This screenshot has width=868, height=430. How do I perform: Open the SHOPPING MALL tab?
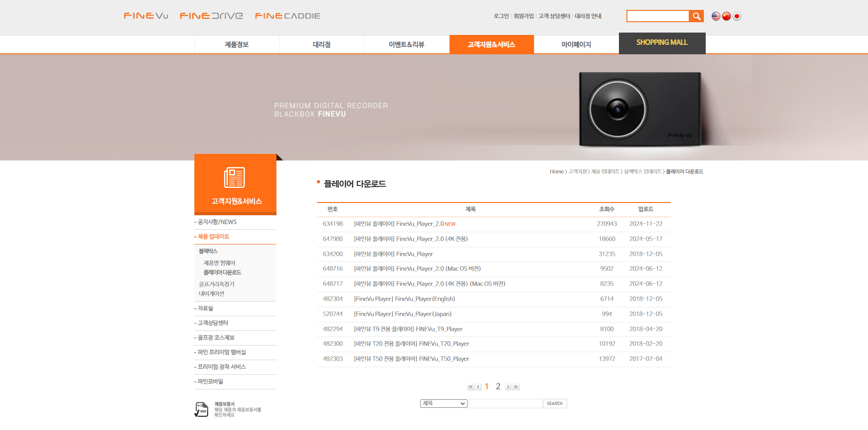pyautogui.click(x=662, y=43)
